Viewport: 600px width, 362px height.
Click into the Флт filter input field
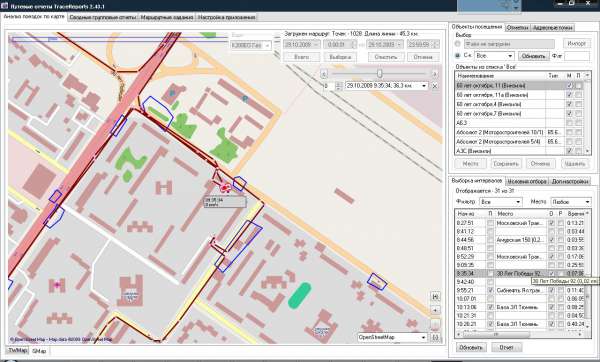pyautogui.click(x=577, y=56)
